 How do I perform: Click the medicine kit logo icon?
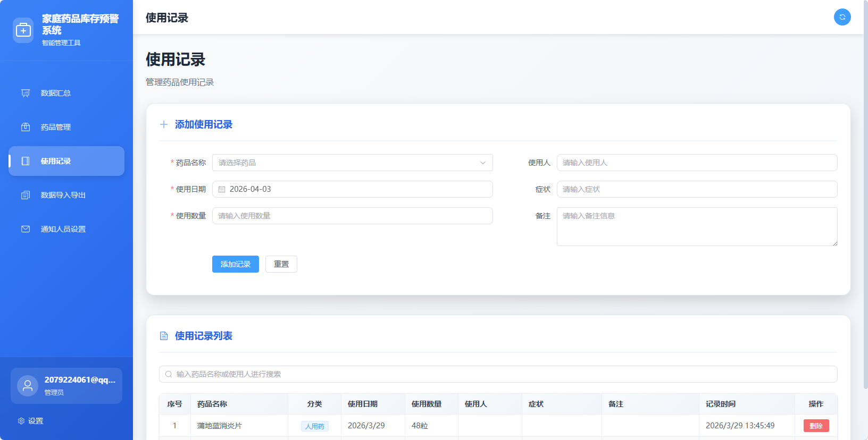tap(23, 30)
